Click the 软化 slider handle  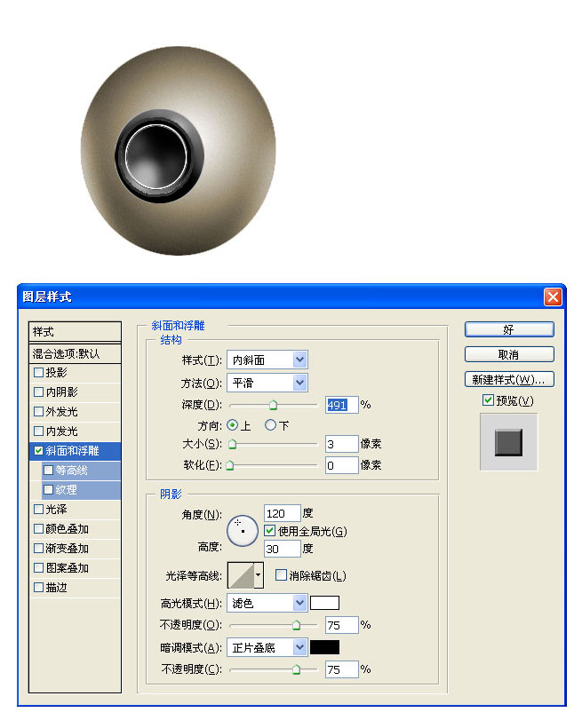pos(229,466)
